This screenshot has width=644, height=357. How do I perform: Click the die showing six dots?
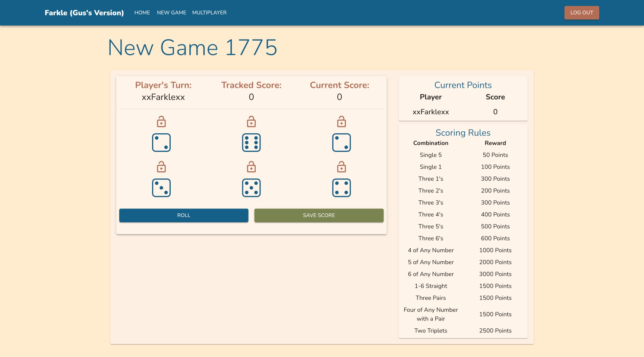point(251,143)
